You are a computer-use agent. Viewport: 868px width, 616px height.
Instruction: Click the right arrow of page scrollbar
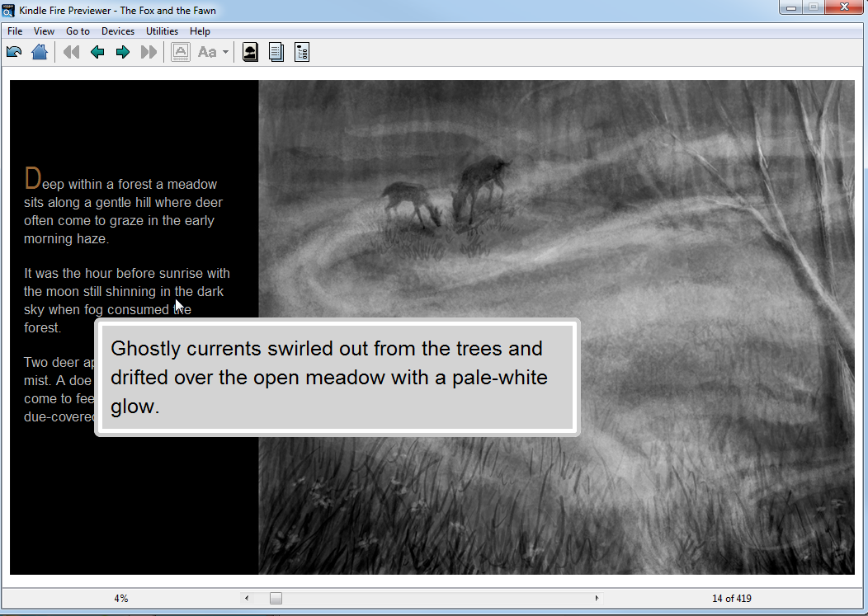pyautogui.click(x=597, y=599)
